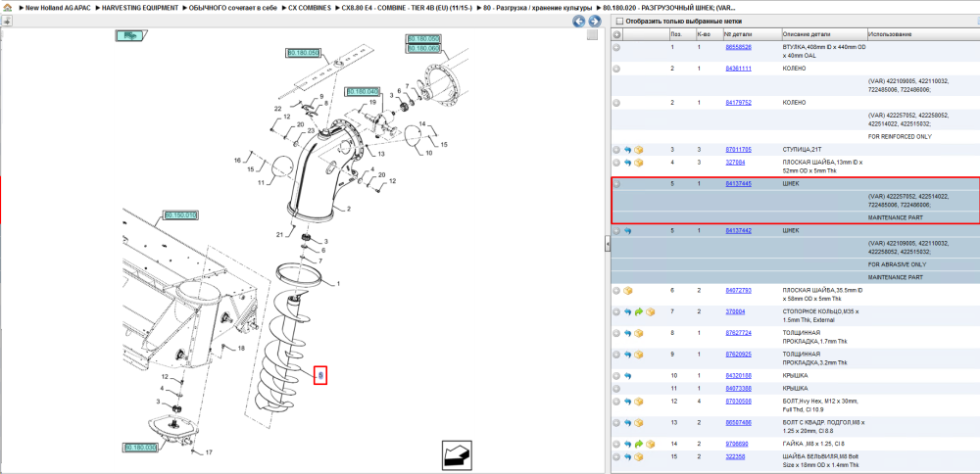
Task: Add ШНЕК 84137445 with plus icon
Action: (x=616, y=184)
